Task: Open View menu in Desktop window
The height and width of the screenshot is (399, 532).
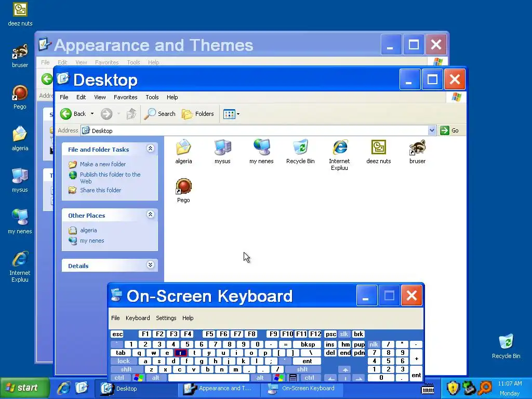Action: coord(100,97)
